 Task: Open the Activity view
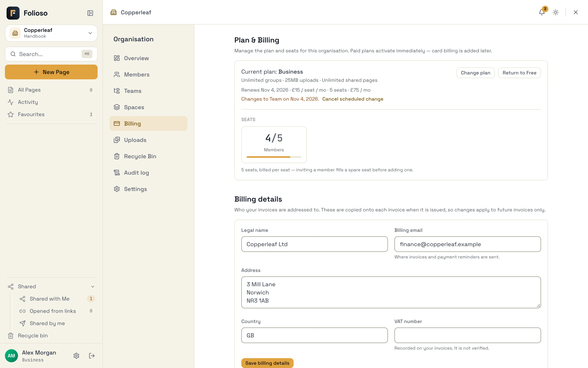click(x=51, y=102)
